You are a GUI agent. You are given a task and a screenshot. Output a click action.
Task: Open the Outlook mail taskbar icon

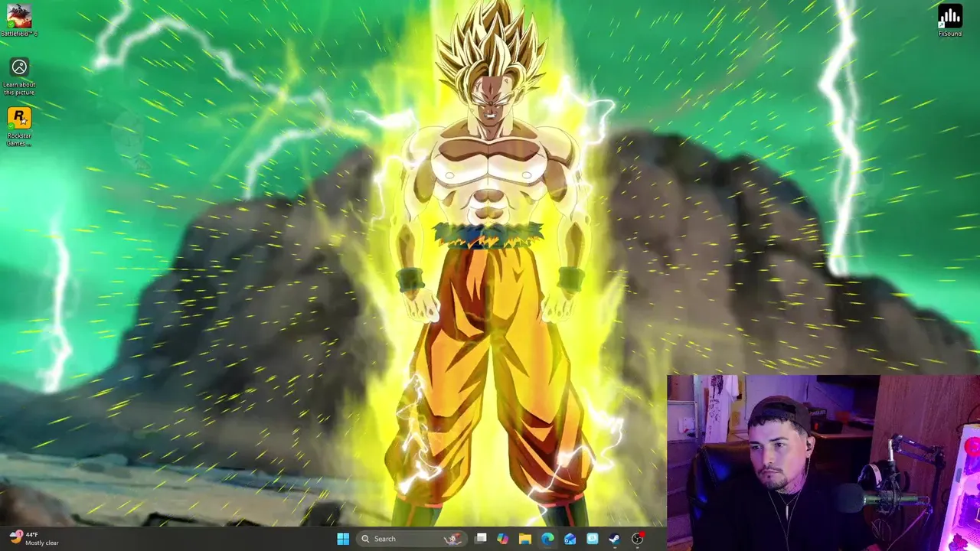(570, 539)
